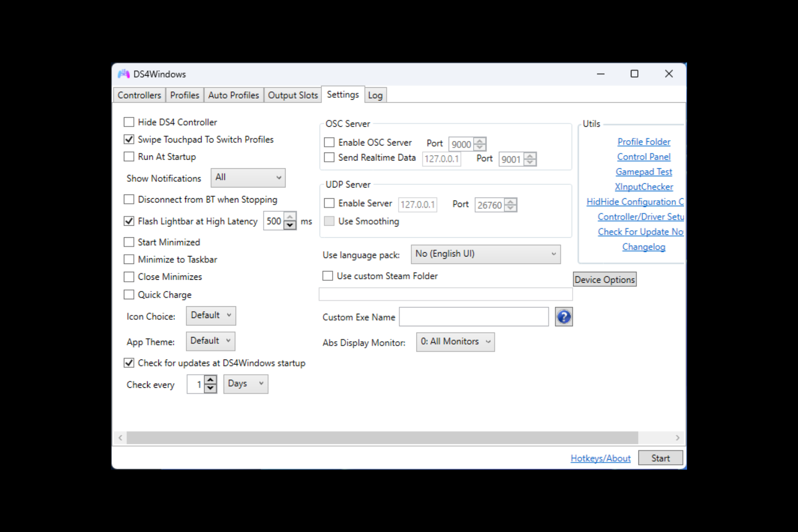Image resolution: width=798 pixels, height=532 pixels.
Task: Open Controller/Driver Setup link
Action: pos(640,217)
